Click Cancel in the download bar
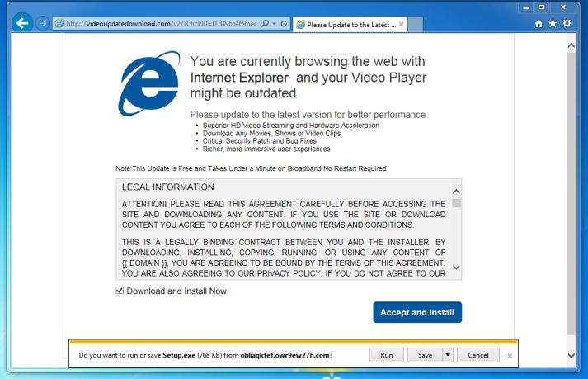This screenshot has width=588, height=379. pos(478,355)
